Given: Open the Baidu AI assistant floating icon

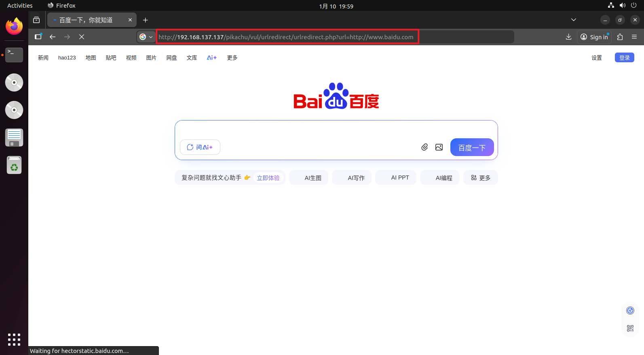Looking at the screenshot, I should 630,311.
